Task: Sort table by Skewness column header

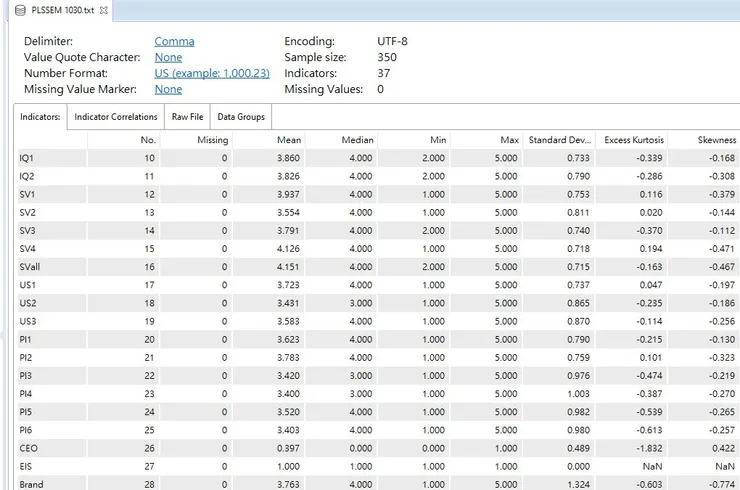Action: point(716,140)
